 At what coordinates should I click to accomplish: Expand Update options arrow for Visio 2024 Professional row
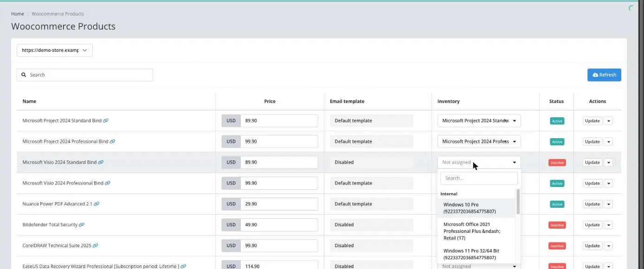(x=609, y=183)
